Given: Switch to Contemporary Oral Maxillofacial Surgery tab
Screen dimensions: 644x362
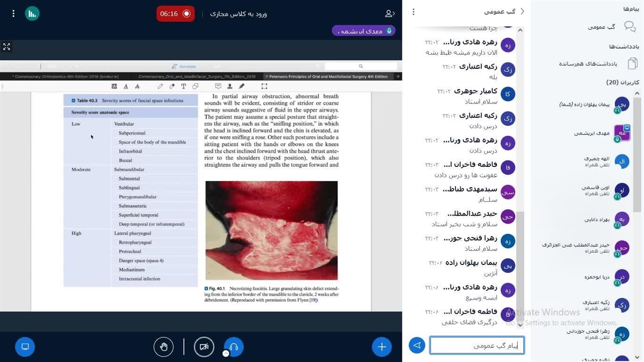Looking at the screenshot, I should (197, 77).
